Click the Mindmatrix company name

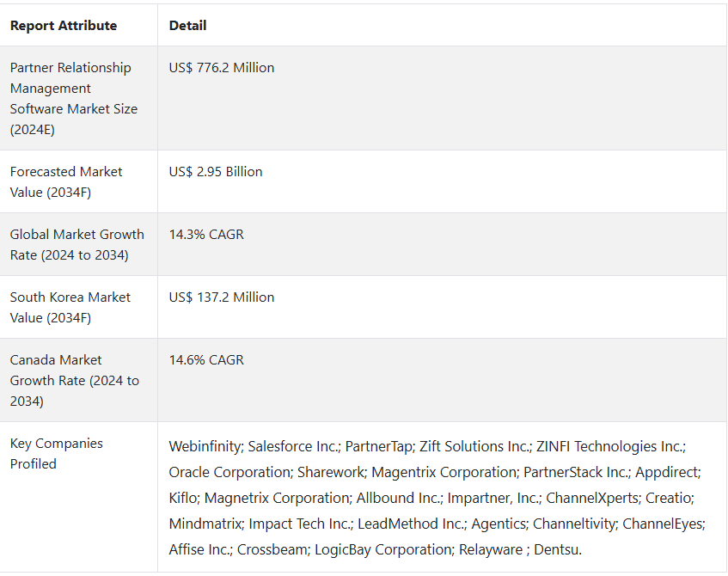coord(205,524)
